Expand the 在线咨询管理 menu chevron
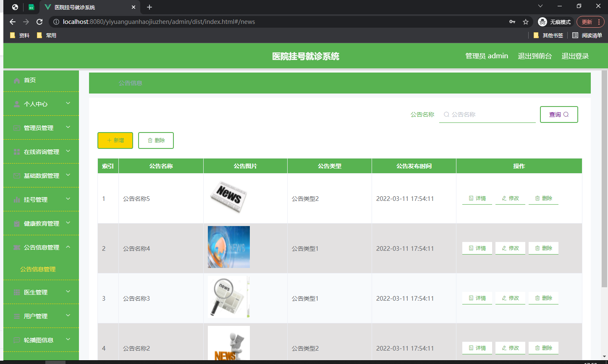The image size is (608, 364). tap(68, 151)
